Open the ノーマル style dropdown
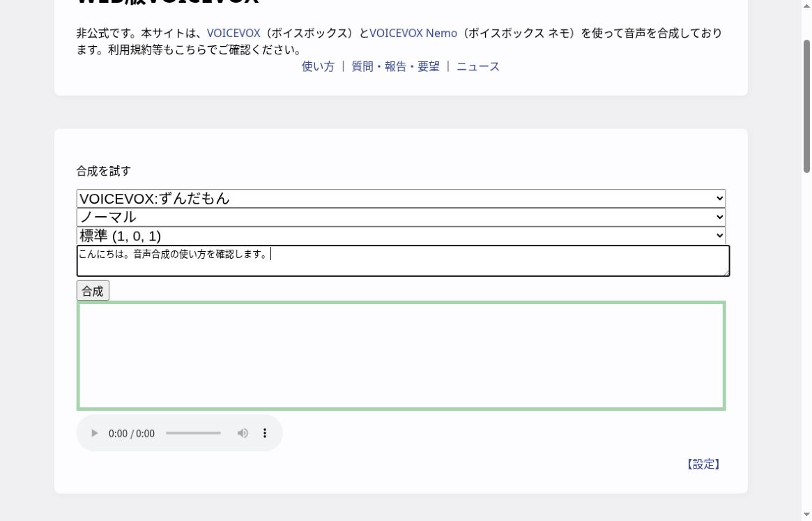The height and width of the screenshot is (521, 812). 401,217
